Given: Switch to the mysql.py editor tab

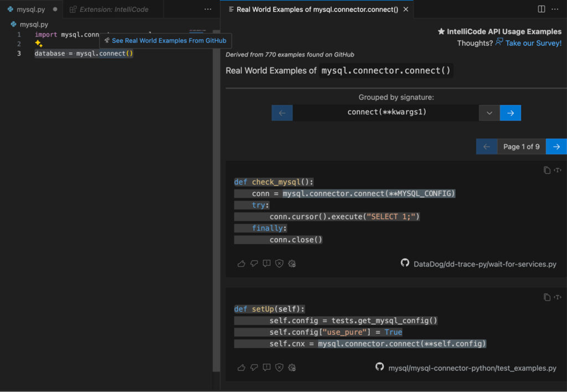Looking at the screenshot, I should click(x=30, y=9).
